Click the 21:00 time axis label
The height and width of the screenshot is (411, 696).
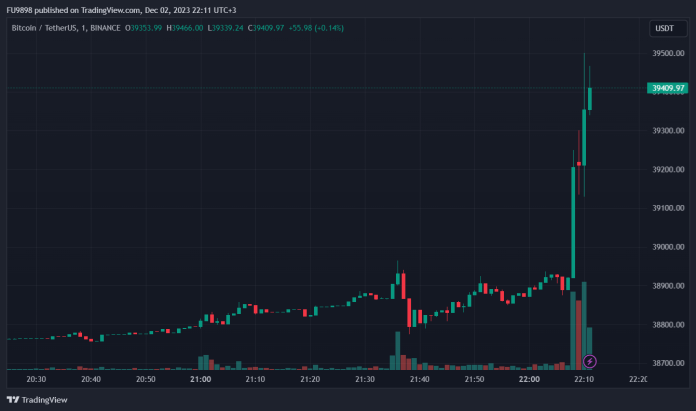(x=200, y=380)
